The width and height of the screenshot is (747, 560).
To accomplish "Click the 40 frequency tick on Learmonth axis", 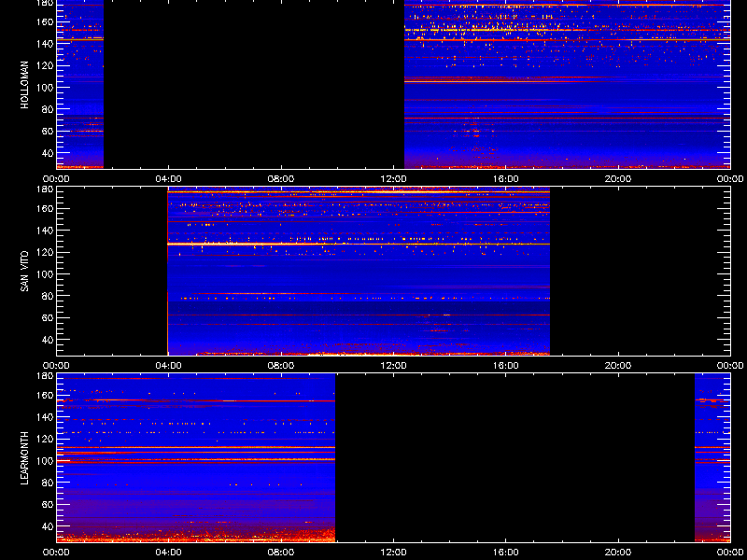I will tap(48, 526).
